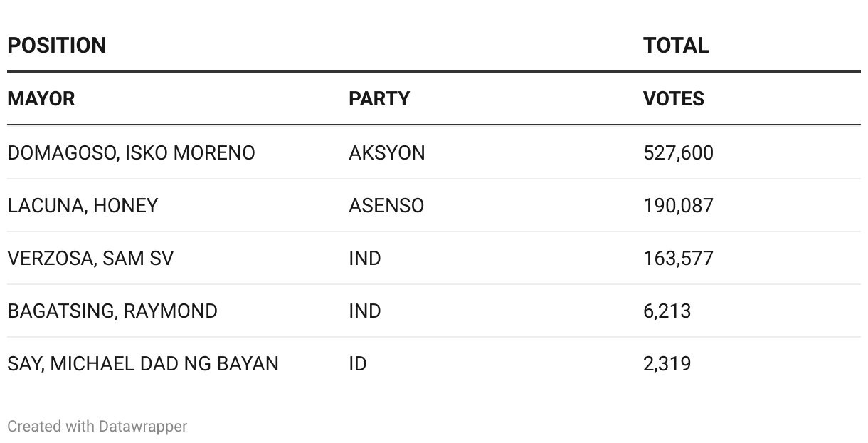Click the AKSYON party cell
Image resolution: width=868 pixels, height=443 pixels.
point(386,153)
